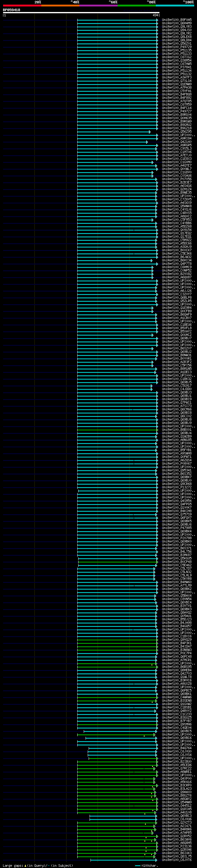
Task: Click the orange ~40% identity legend segment
Action: [60, 6]
